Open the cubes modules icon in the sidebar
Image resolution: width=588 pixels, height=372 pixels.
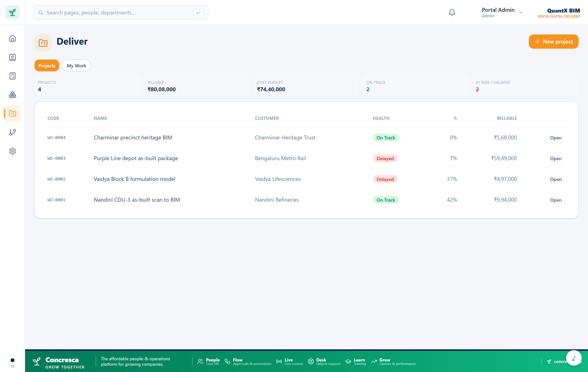13,95
